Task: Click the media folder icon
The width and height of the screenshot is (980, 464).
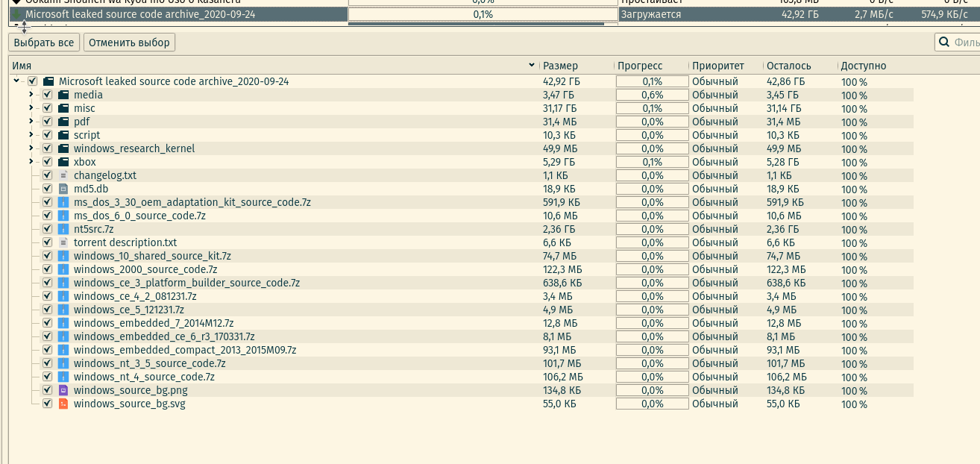Action: 63,95
